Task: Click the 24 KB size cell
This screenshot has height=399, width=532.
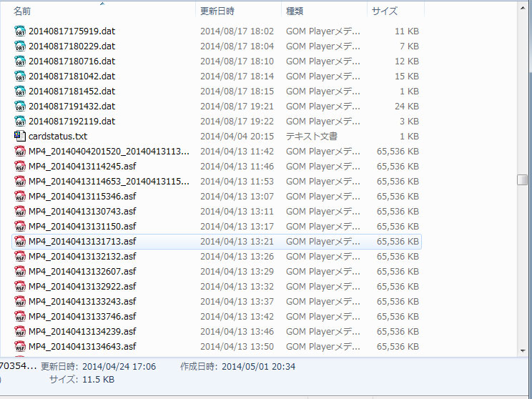Action: tap(407, 107)
